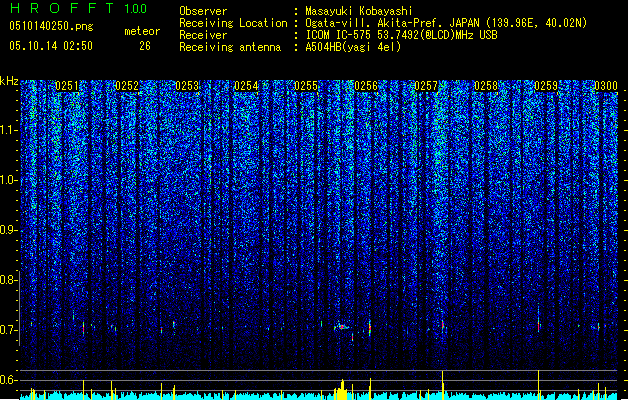Click the 0.6 kHz axis tick label
Image resolution: width=629 pixels, height=400 pixels.
9,380
